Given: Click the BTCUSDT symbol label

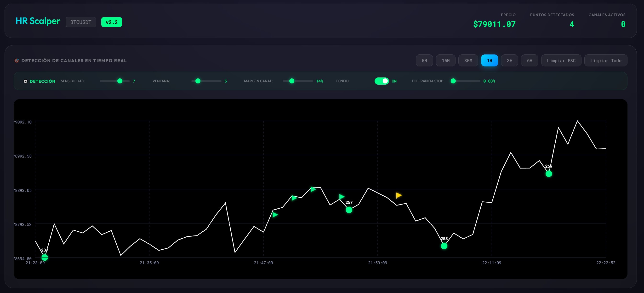Looking at the screenshot, I should coord(80,22).
